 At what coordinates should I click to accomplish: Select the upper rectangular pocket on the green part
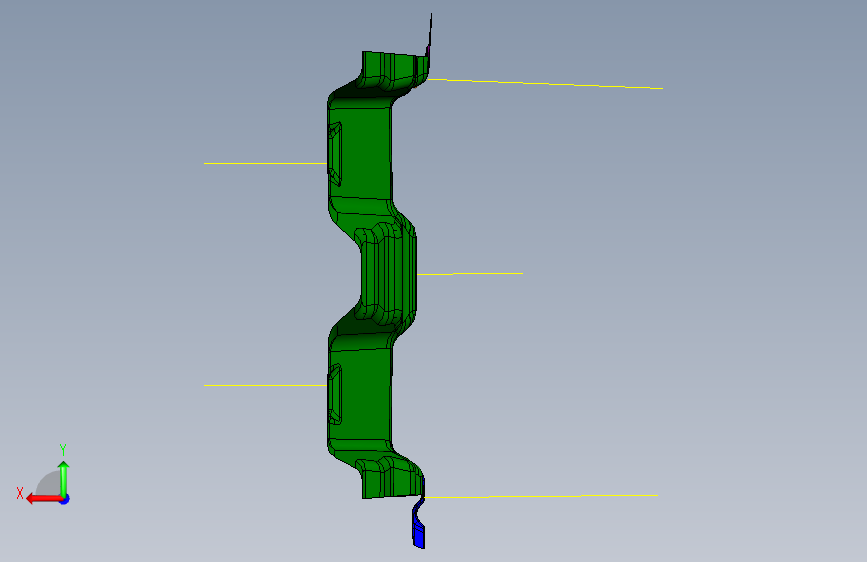point(335,154)
